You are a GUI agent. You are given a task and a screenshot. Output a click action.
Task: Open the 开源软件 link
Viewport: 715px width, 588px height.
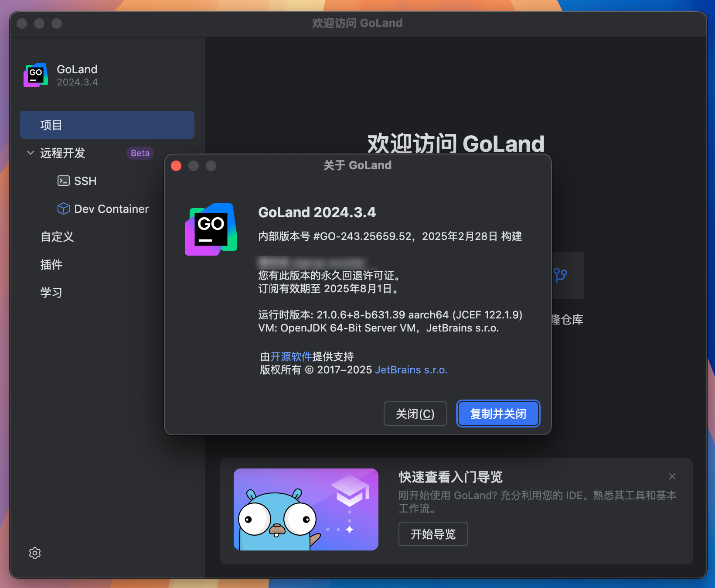291,357
